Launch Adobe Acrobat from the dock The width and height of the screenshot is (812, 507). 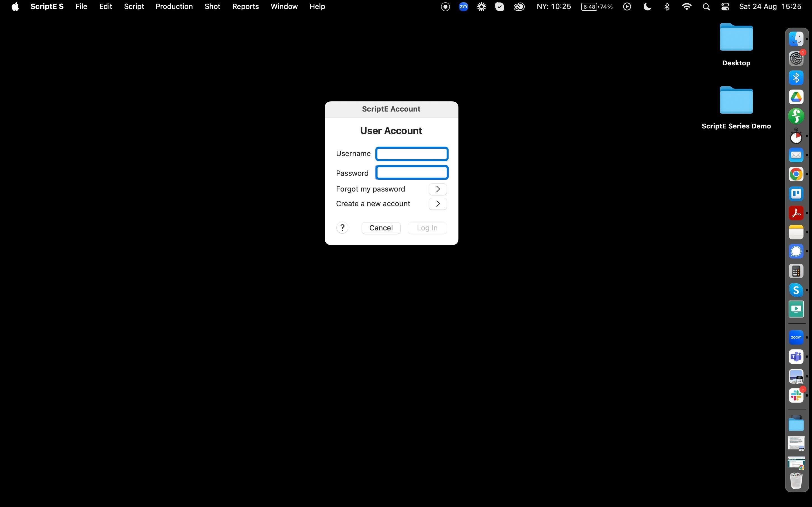[796, 213]
